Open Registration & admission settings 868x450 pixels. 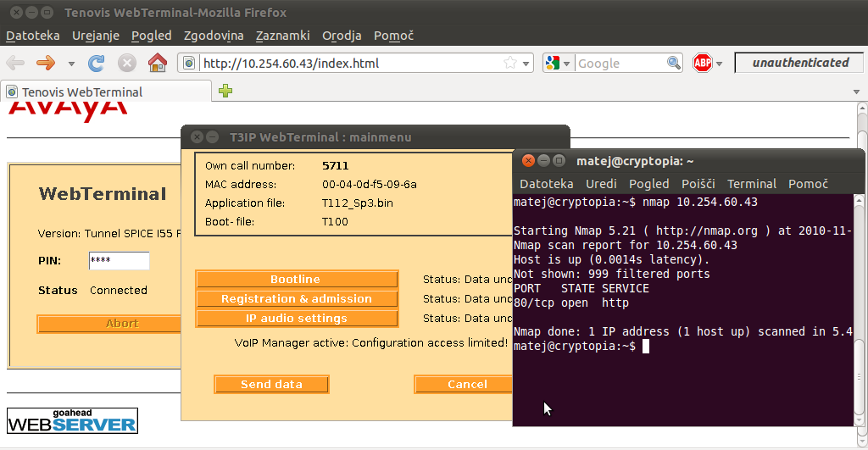(297, 299)
